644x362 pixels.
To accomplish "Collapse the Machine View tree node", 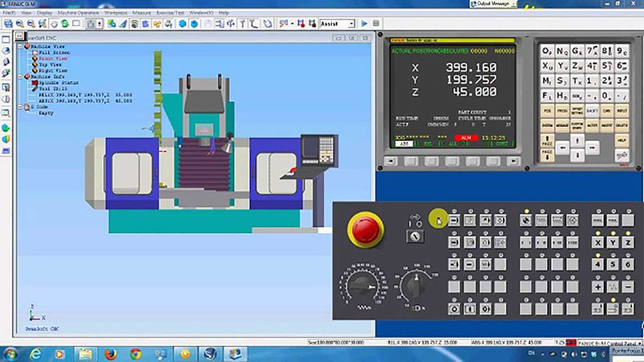I will tap(20, 46).
